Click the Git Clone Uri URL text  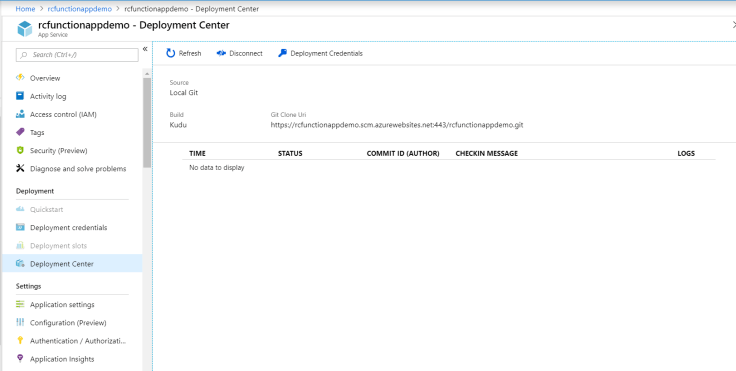pyautogui.click(x=397, y=125)
